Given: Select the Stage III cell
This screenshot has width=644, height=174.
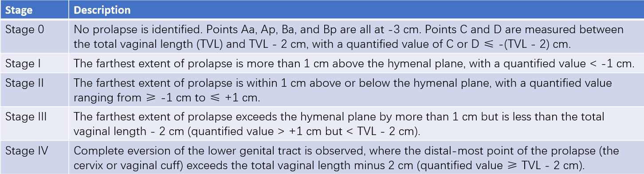Looking at the screenshot, I should coord(34,124).
